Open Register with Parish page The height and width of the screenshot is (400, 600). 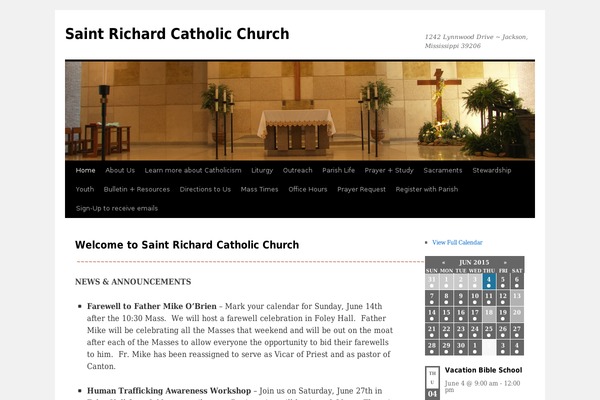click(427, 189)
